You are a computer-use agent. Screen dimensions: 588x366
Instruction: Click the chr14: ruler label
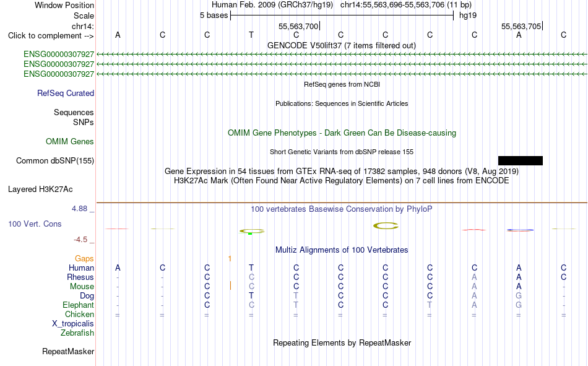[83, 26]
